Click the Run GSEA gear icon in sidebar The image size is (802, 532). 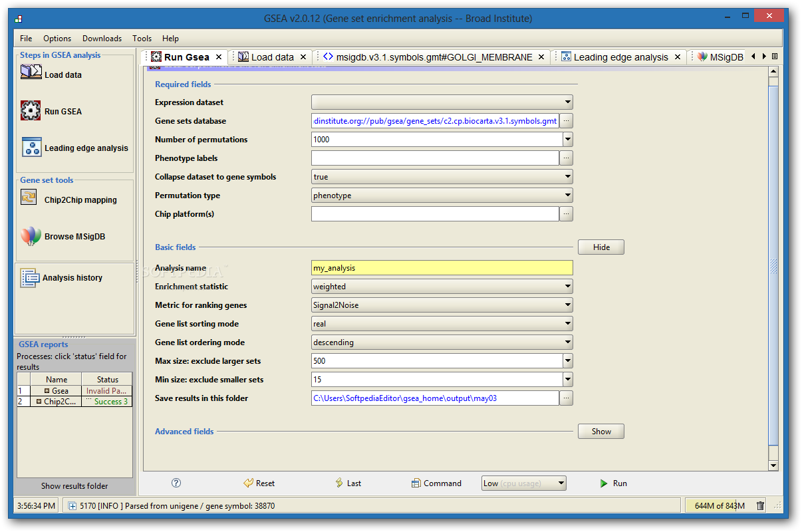coord(31,110)
